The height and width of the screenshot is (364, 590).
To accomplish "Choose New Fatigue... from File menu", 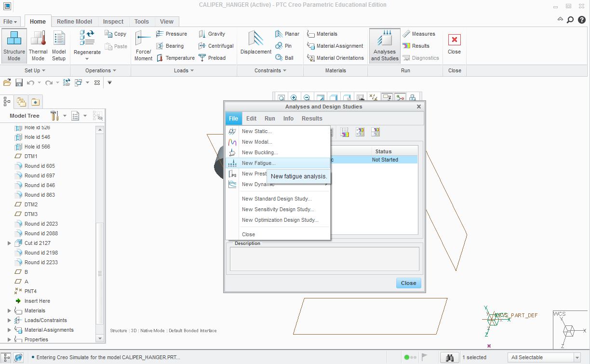I will coord(278,163).
